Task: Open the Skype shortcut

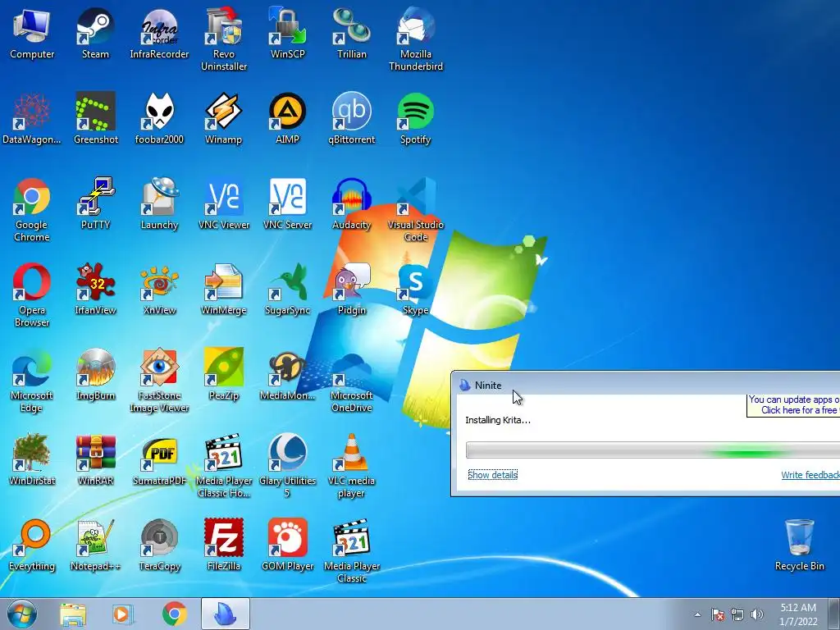Action: pyautogui.click(x=416, y=289)
